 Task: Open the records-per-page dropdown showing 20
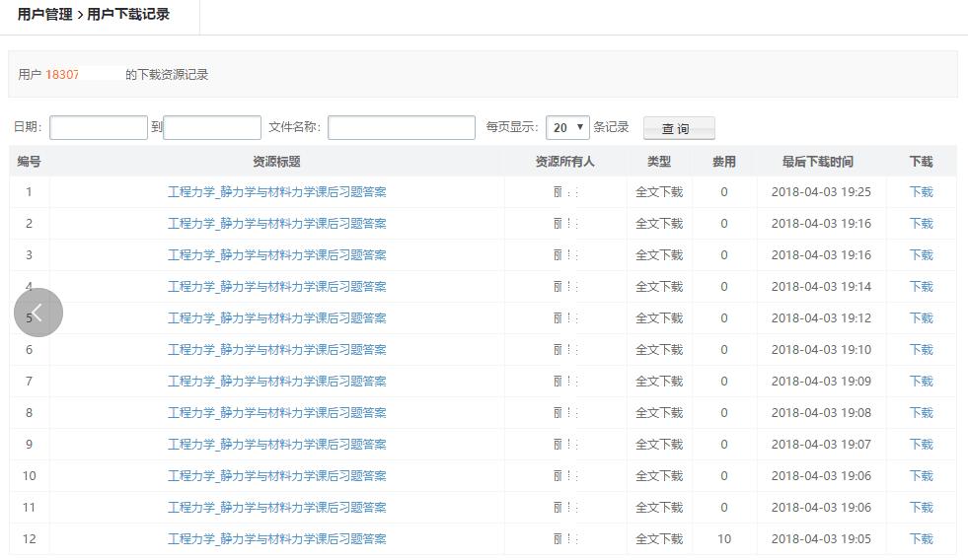567,127
